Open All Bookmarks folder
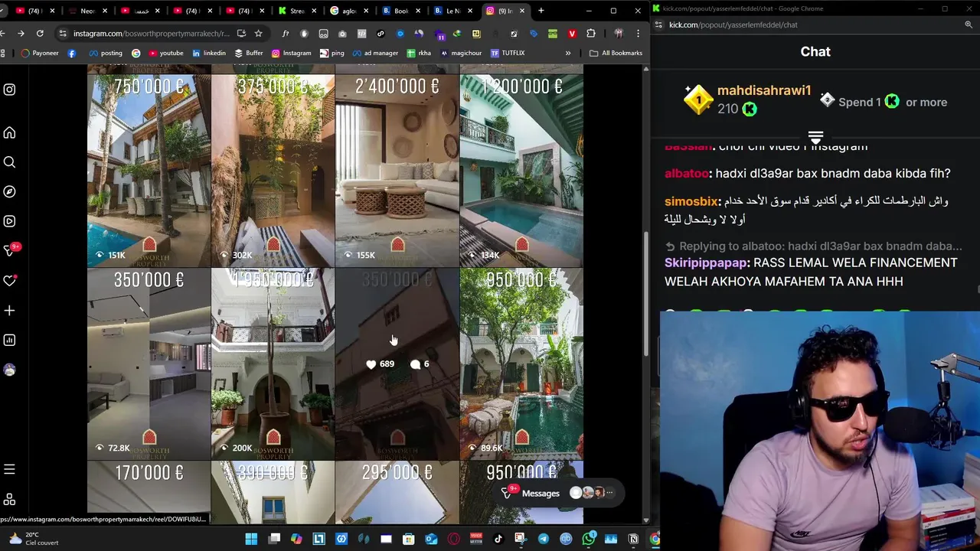This screenshot has width=980, height=551. pyautogui.click(x=616, y=53)
